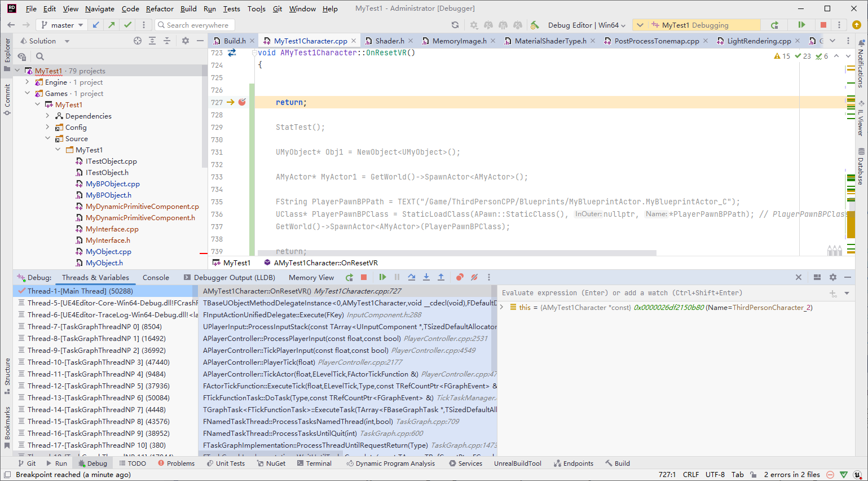The image size is (868, 481).
Task: Expand all nodes in Solution explorer
Action: tap(152, 41)
